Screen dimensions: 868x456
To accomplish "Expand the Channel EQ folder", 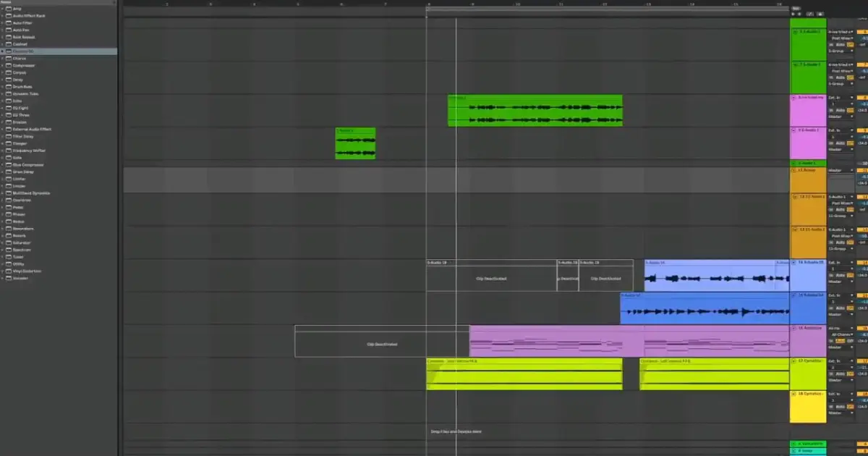I will point(3,51).
